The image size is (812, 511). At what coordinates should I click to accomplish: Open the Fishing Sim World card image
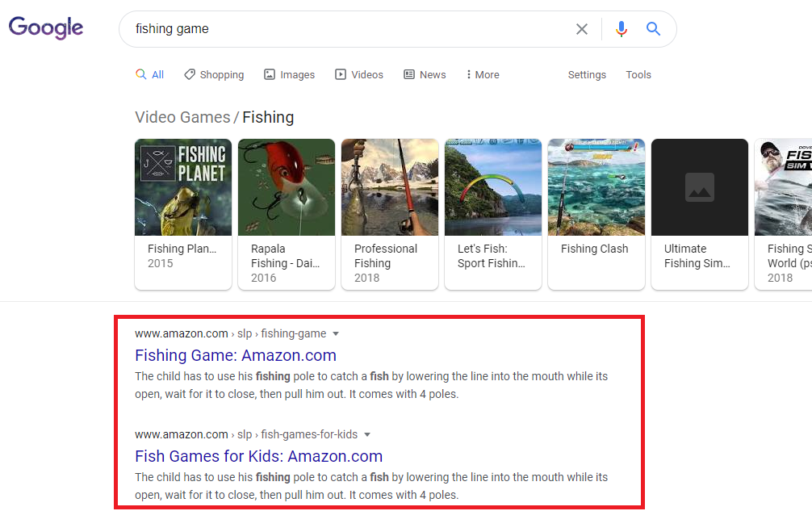783,187
